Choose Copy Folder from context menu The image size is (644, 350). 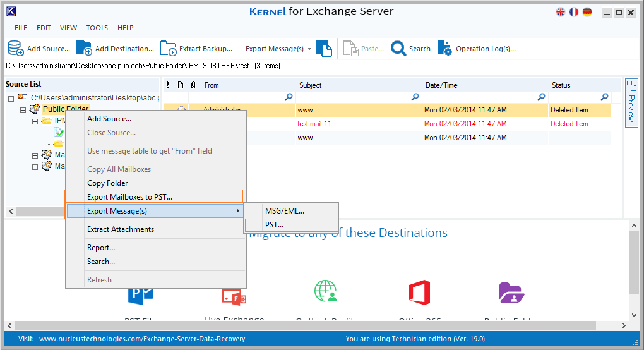(156, 183)
